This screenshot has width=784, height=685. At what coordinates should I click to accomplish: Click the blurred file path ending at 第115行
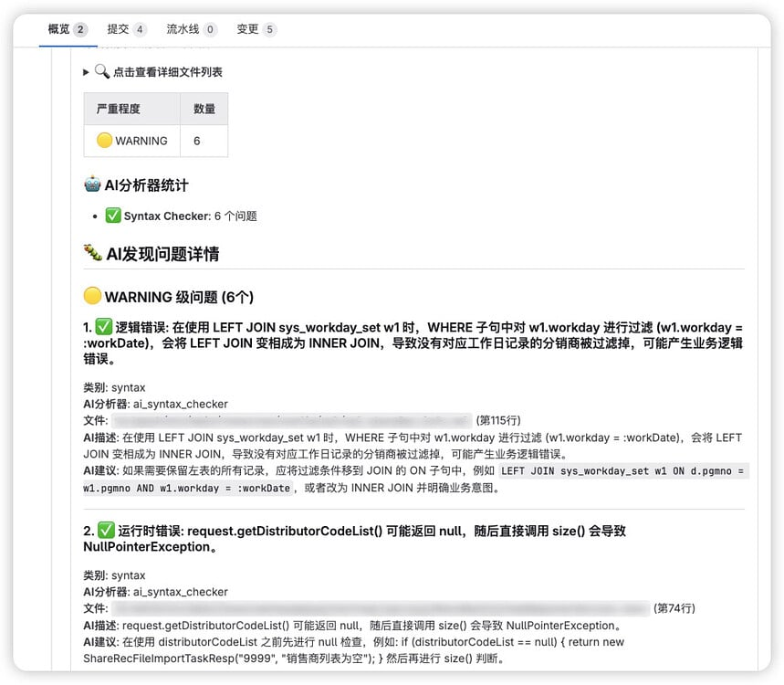292,420
